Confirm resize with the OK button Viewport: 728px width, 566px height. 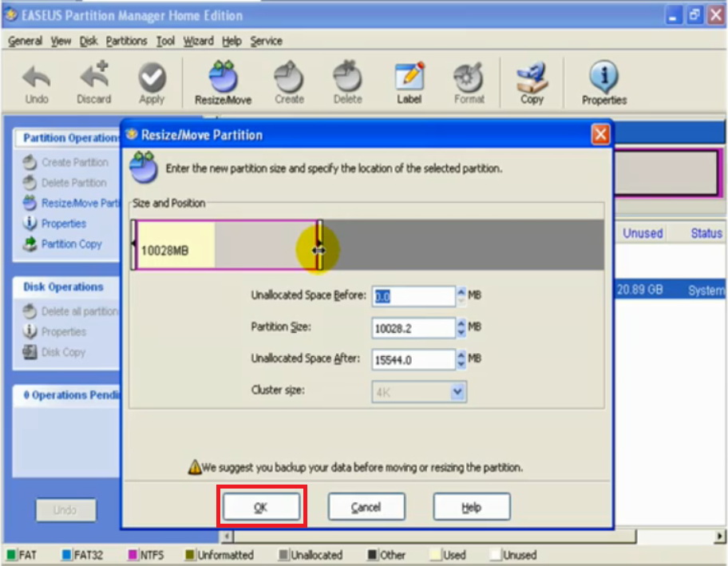(261, 507)
